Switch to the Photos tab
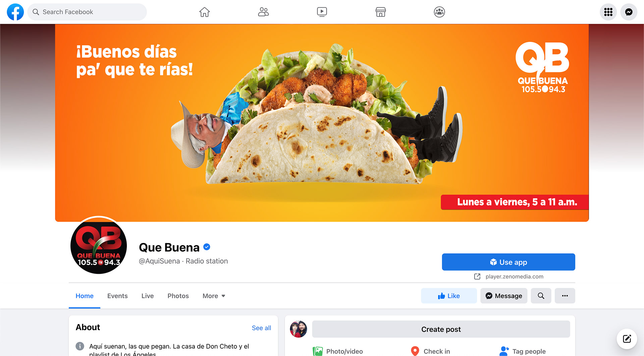Viewport: 644px width, 356px height. [x=178, y=296]
